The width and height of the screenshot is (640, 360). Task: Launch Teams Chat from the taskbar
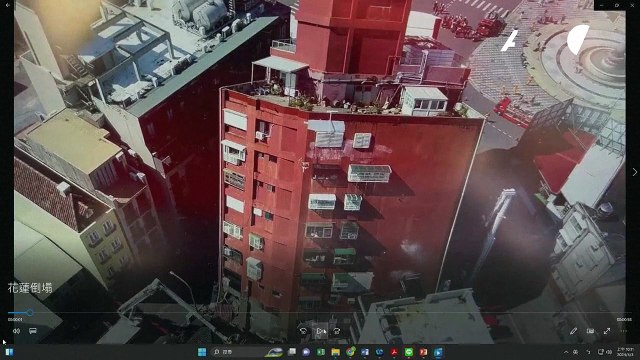point(306,352)
